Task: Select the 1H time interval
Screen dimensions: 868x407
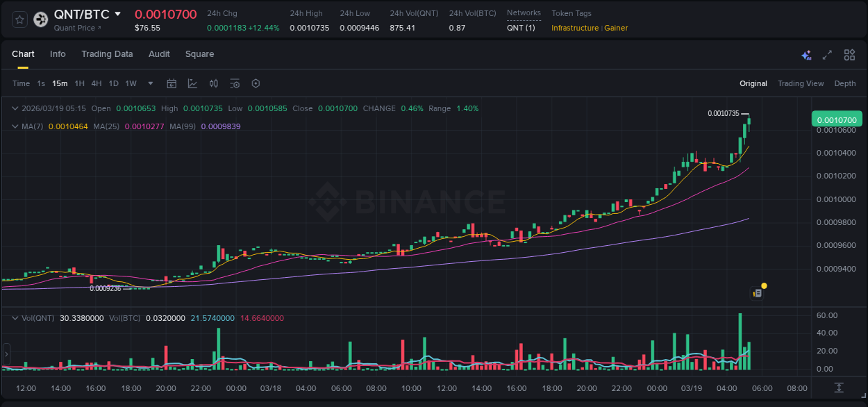Action: tap(79, 83)
